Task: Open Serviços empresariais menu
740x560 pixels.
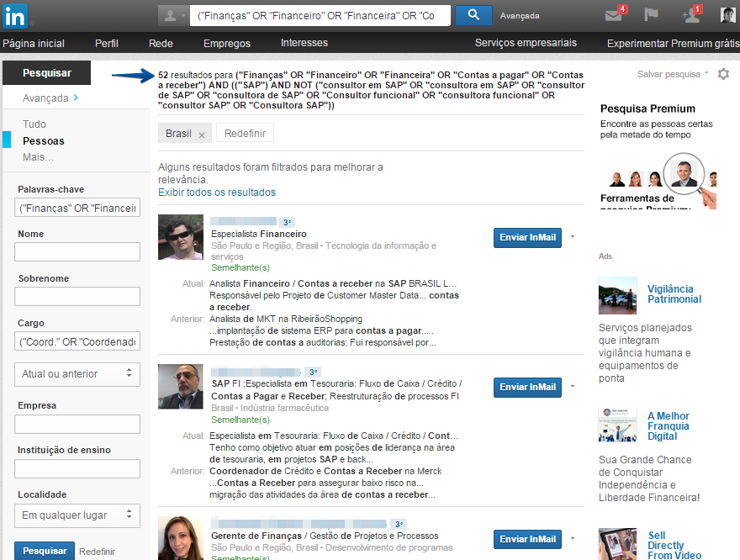Action: click(x=526, y=43)
